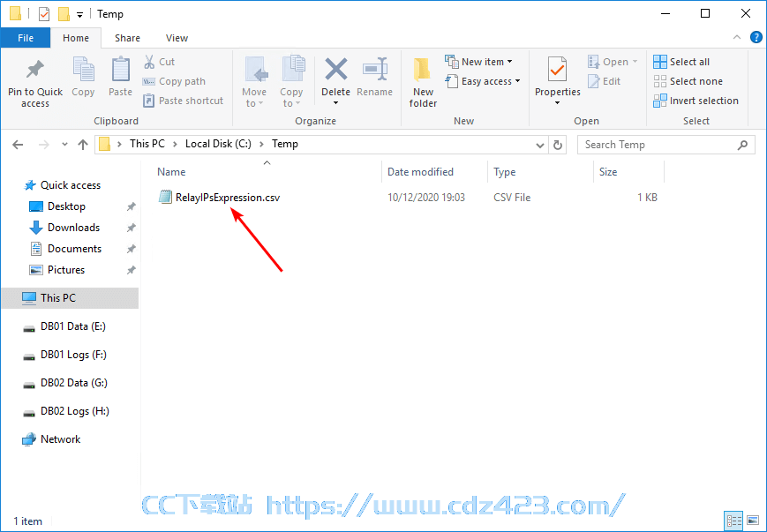767x532 pixels.
Task: Open the title bar Properties quick icon
Action: click(44, 14)
